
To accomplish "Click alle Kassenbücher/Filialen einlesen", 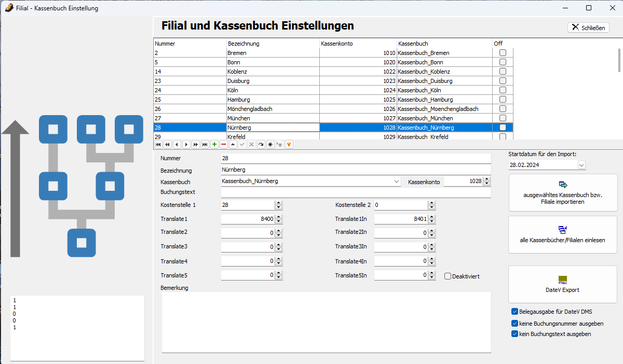I will pyautogui.click(x=562, y=234).
